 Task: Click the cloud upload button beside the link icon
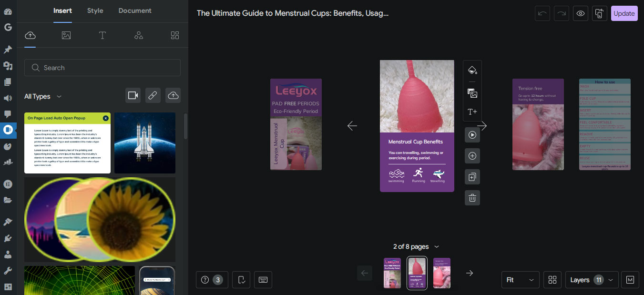pyautogui.click(x=173, y=96)
